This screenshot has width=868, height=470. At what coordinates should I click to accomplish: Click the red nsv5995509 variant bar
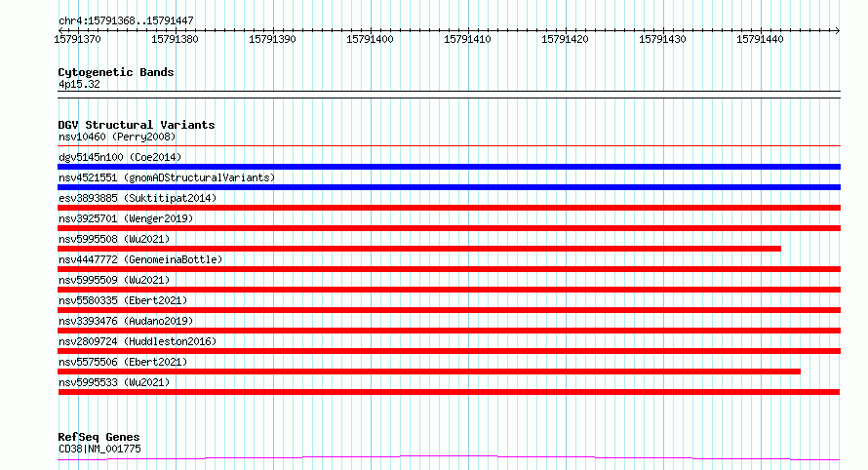tap(449, 290)
